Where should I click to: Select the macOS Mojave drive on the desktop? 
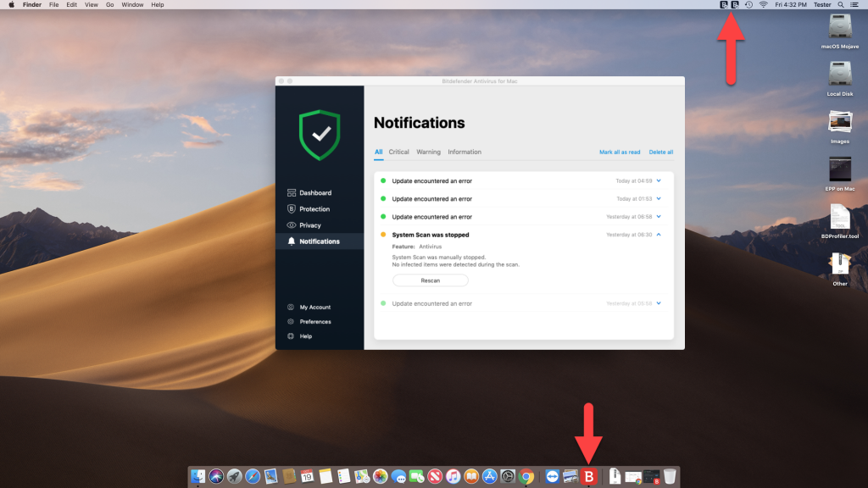coord(840,31)
